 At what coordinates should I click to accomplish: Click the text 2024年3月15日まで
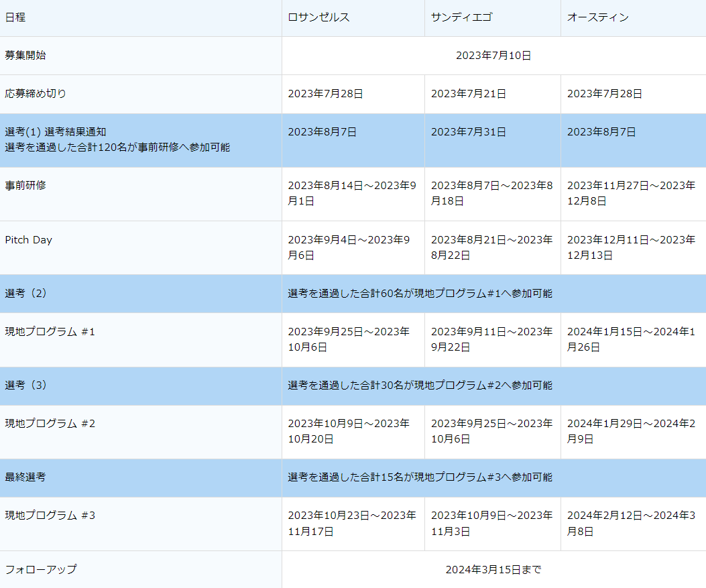493,570
